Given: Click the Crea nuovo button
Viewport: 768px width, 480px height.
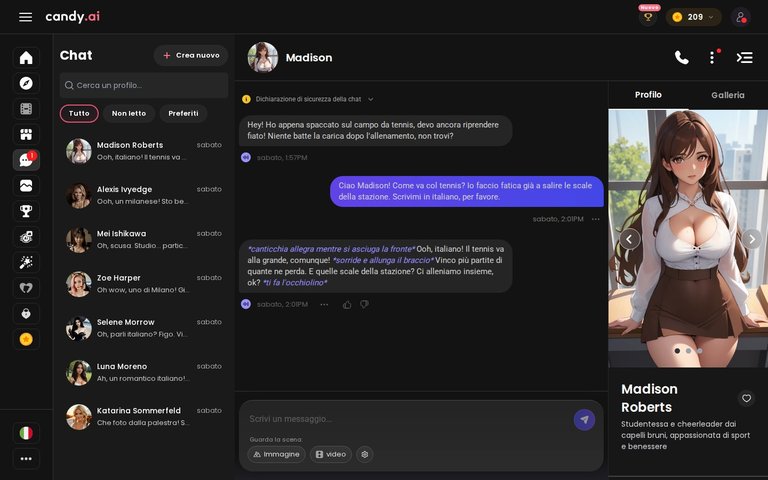Looking at the screenshot, I should click(191, 55).
